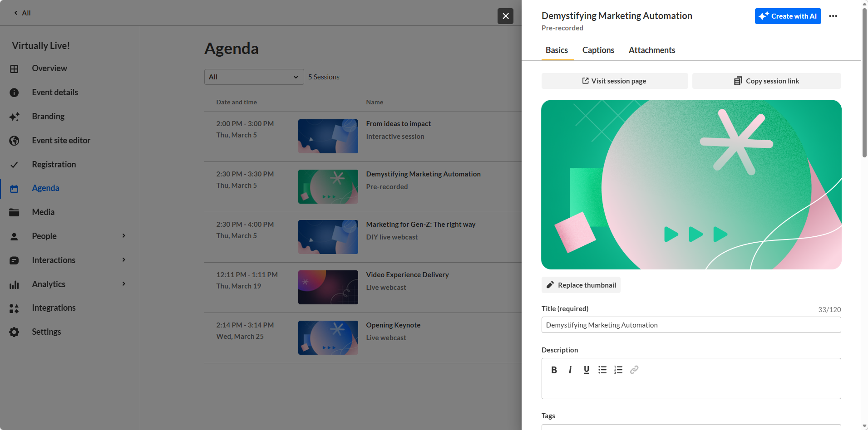
Task: Open the three-dot more options menu
Action: coord(833,16)
